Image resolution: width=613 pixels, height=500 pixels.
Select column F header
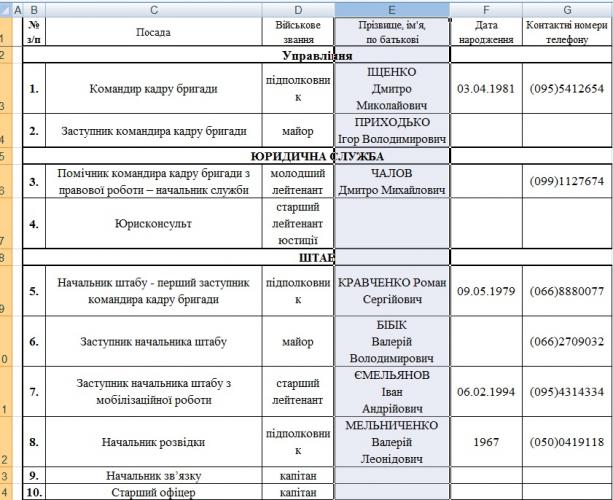[x=485, y=7]
